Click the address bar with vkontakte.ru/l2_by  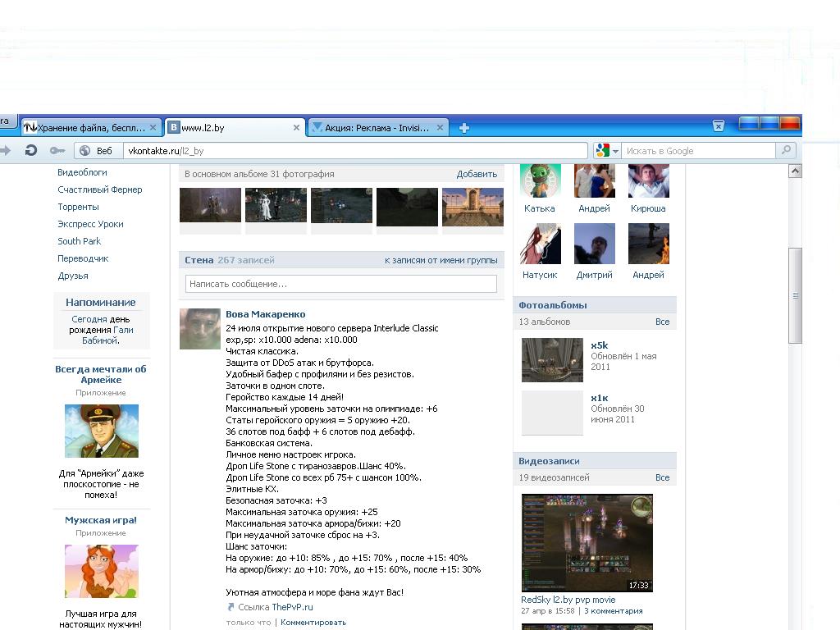355,151
